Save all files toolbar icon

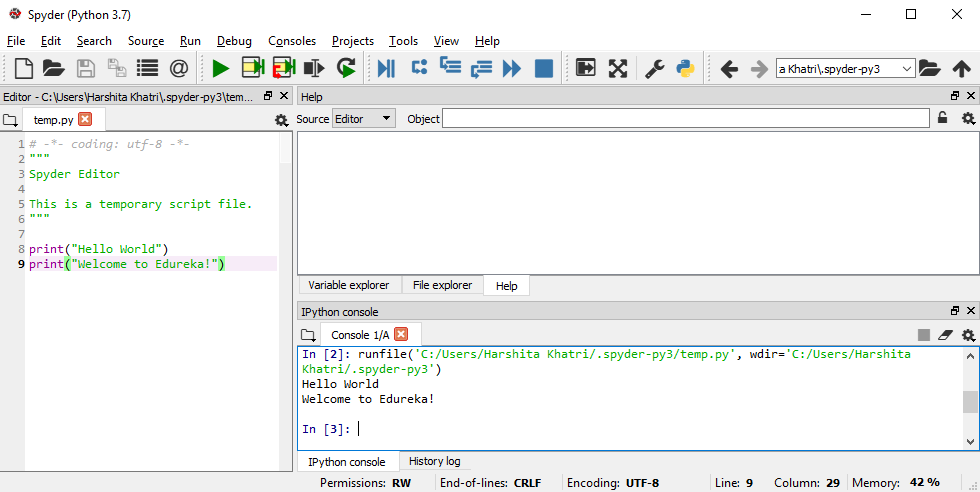click(x=117, y=68)
